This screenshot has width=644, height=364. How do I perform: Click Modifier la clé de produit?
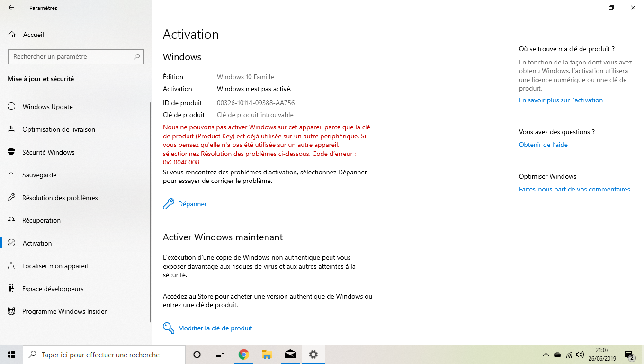(215, 328)
